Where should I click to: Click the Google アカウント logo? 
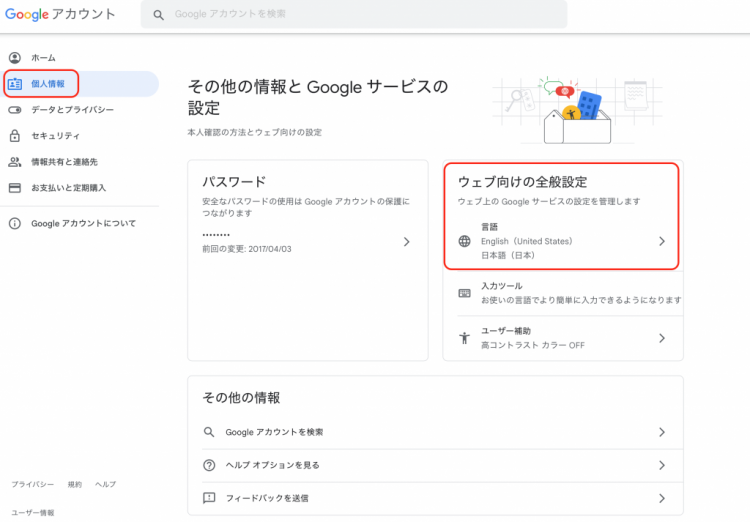click(60, 14)
